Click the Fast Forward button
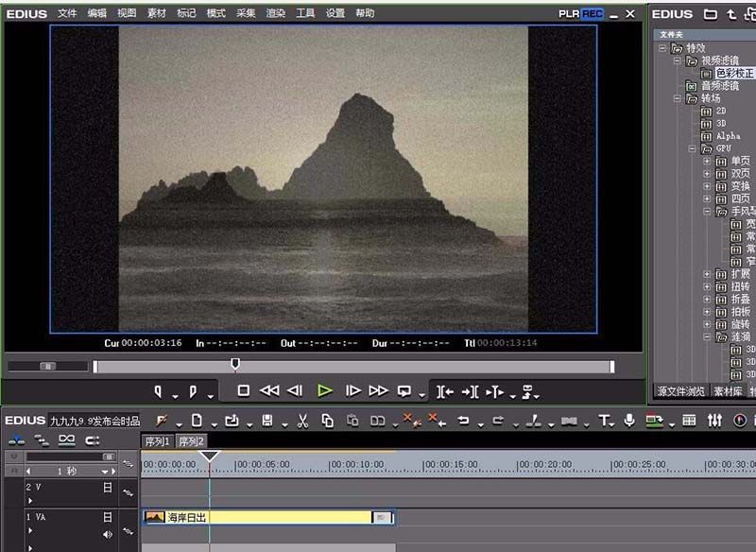 pos(378,390)
